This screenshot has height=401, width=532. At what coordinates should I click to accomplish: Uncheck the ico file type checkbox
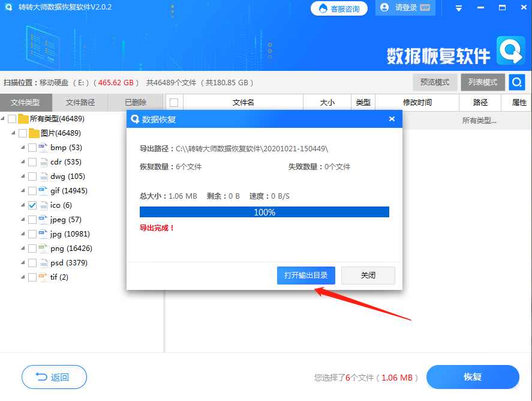32,205
